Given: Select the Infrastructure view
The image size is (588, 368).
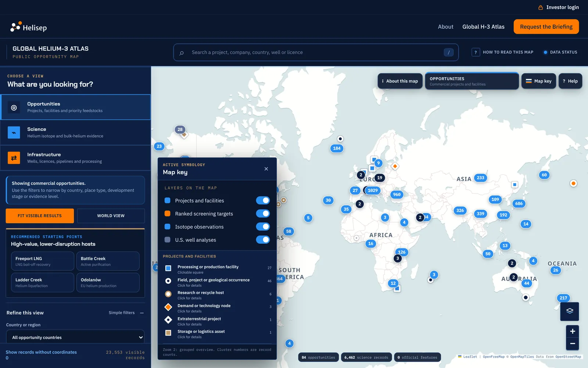Looking at the screenshot, I should pos(75,158).
